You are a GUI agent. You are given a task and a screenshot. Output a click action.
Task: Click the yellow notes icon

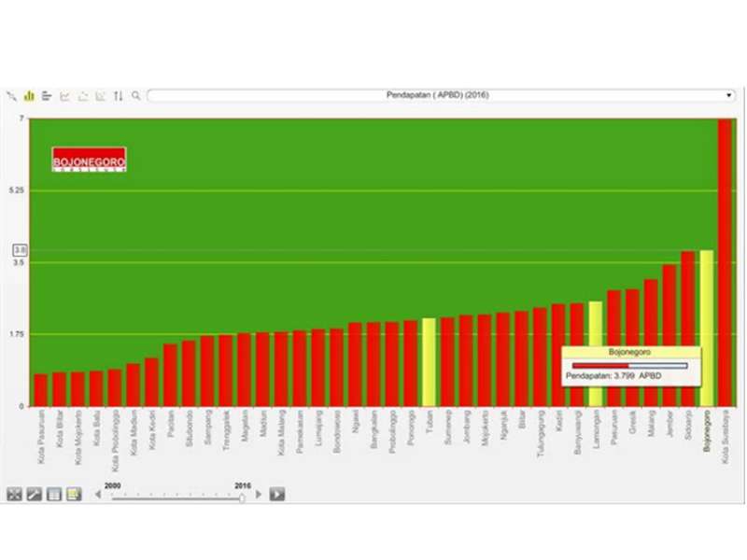coord(74,495)
